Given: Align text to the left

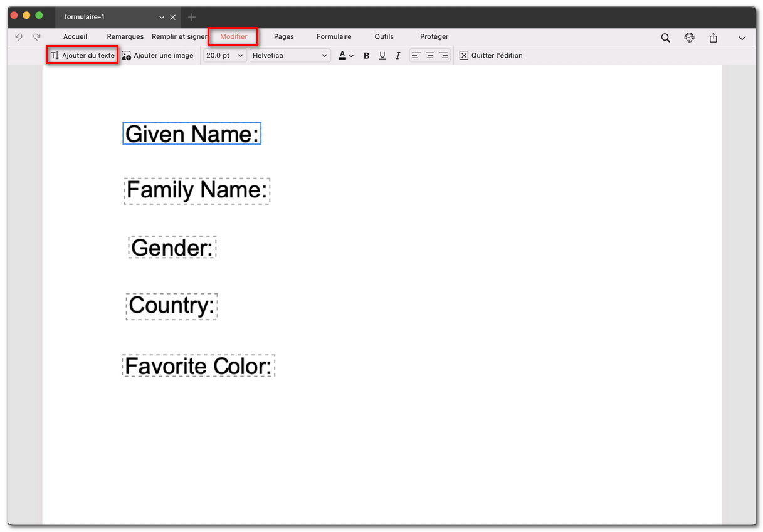Looking at the screenshot, I should click(416, 56).
